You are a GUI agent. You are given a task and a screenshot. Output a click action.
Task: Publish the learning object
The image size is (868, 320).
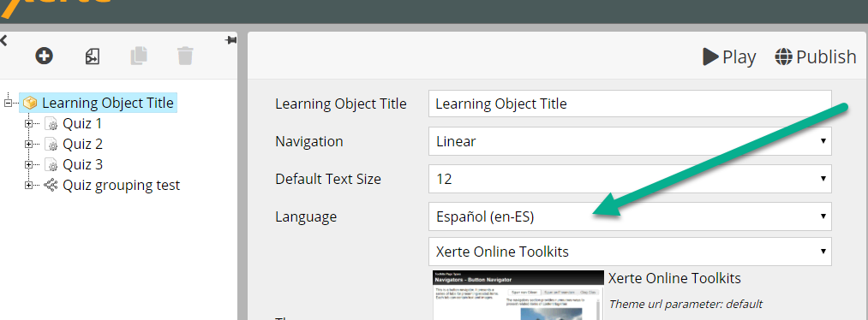816,56
